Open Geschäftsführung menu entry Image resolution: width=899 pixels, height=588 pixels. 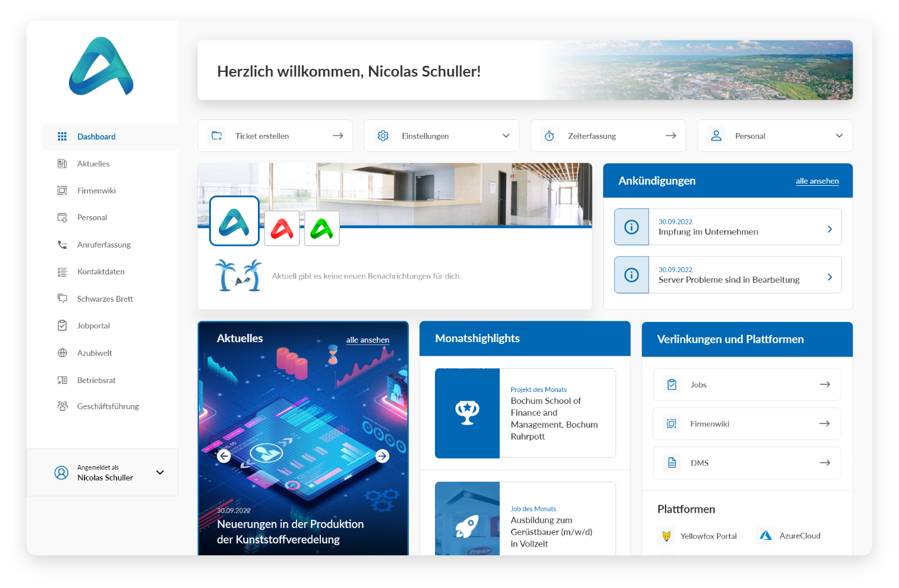click(x=108, y=406)
